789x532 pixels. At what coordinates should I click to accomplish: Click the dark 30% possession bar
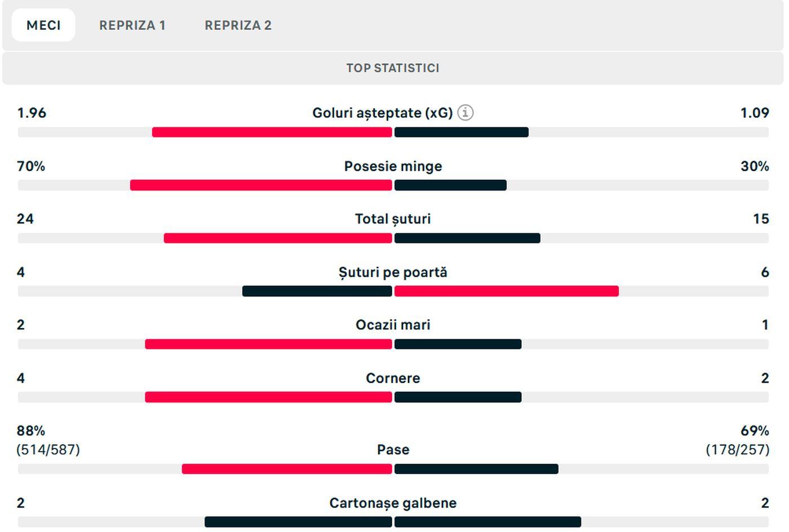click(450, 185)
